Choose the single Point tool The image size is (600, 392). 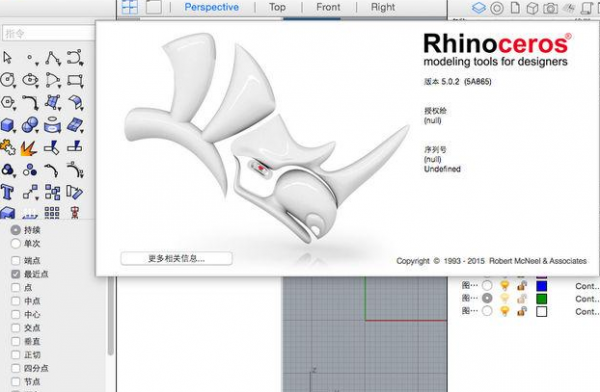pos(31,58)
